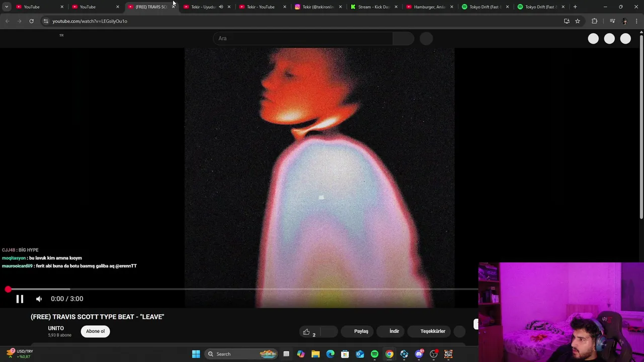Click the Ara search field on YouTube
The width and height of the screenshot is (644, 362).
click(303, 38)
